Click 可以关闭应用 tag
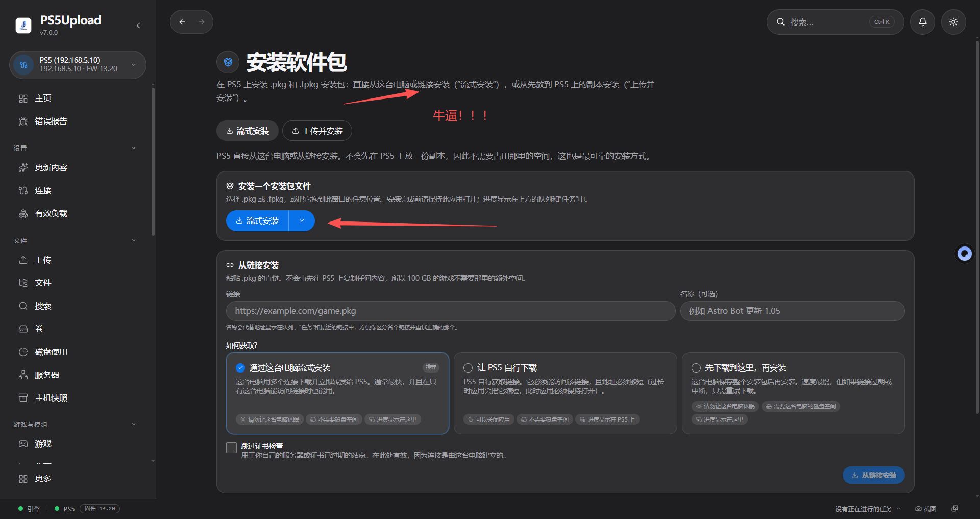Viewport: 980px width, 519px height. (489, 419)
